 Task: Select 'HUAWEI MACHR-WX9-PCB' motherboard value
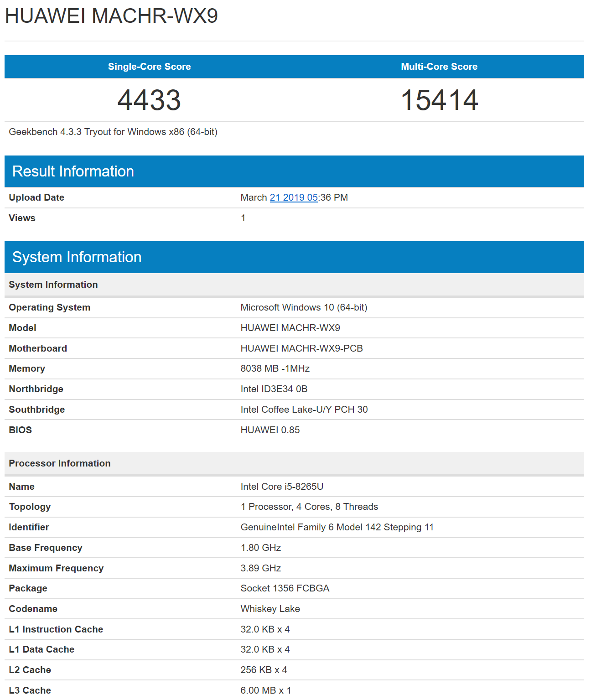[301, 348]
